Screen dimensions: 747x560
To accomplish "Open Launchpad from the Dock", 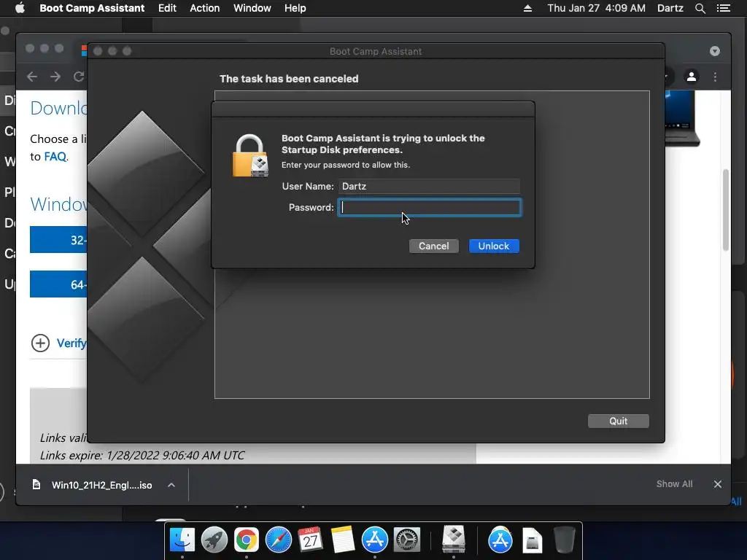I will (214, 540).
